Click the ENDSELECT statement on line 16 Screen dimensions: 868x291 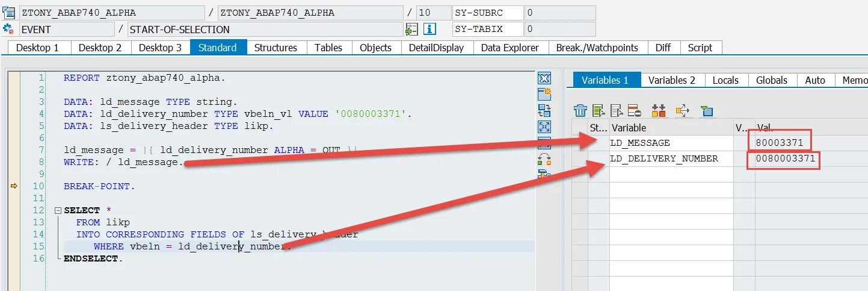(93, 258)
